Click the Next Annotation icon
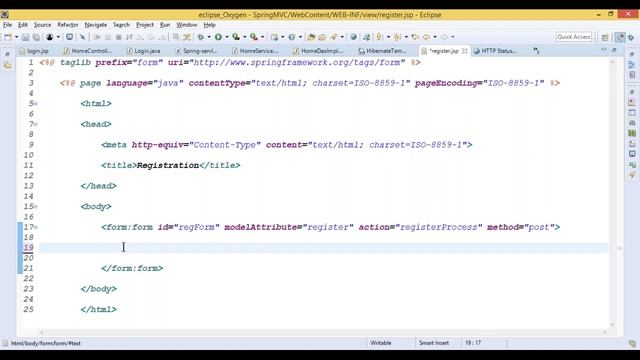Image resolution: width=640 pixels, height=360 pixels. coord(379,37)
